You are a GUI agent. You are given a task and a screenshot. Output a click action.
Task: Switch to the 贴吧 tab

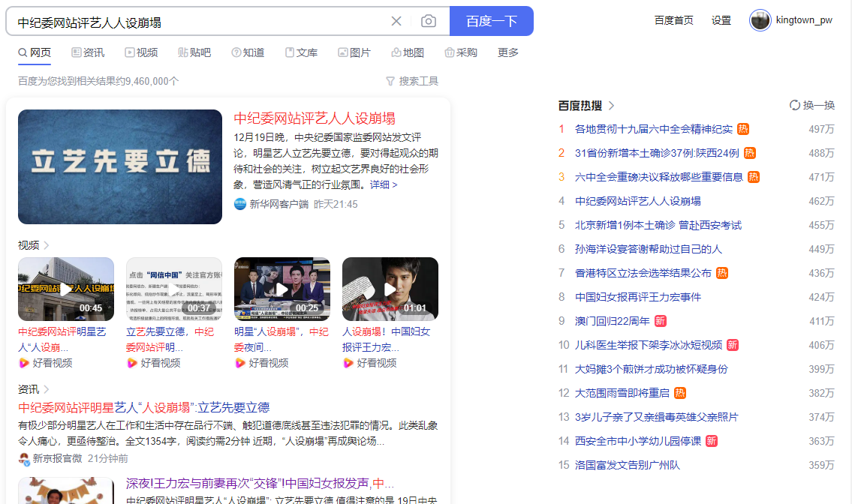[x=194, y=52]
